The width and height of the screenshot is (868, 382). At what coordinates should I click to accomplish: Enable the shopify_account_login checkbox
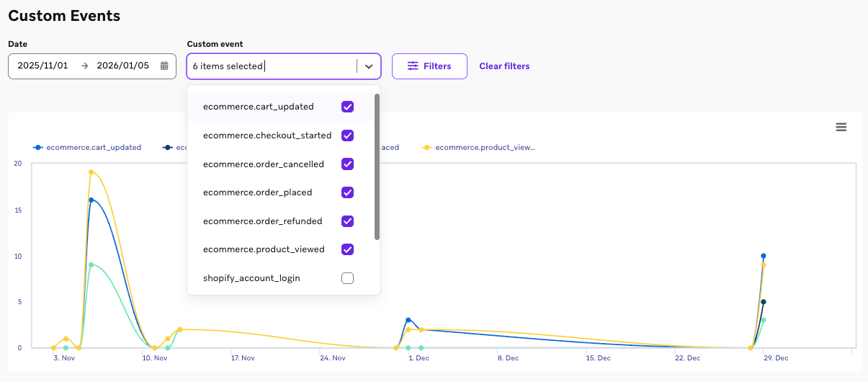[x=347, y=278]
